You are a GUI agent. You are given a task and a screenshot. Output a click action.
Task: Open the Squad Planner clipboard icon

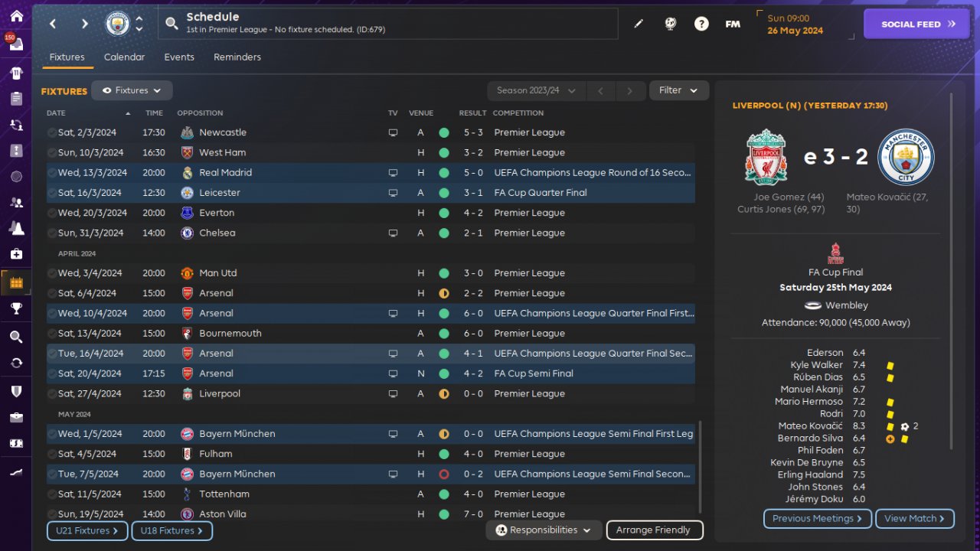click(16, 99)
